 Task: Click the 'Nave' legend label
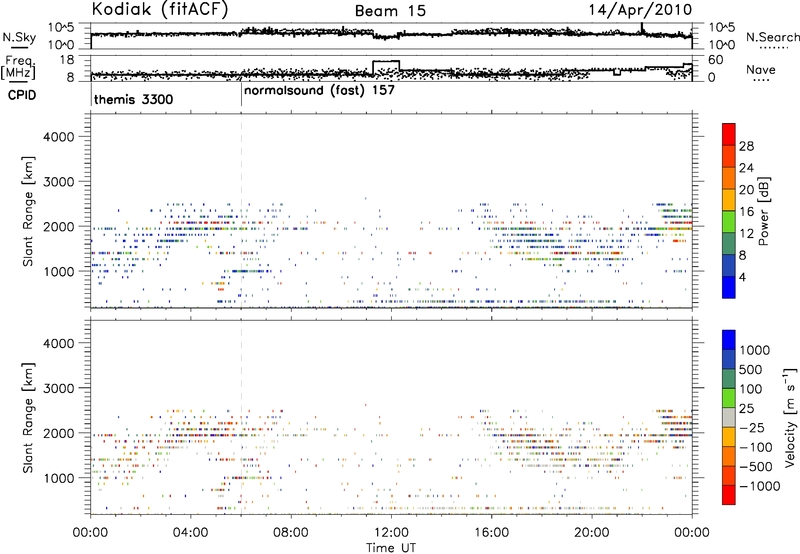click(x=761, y=70)
